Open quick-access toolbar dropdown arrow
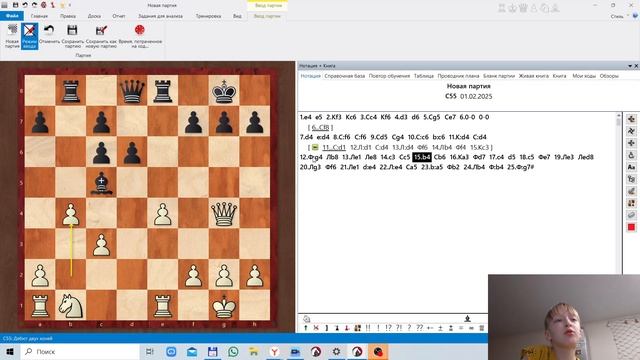 pos(70,5)
